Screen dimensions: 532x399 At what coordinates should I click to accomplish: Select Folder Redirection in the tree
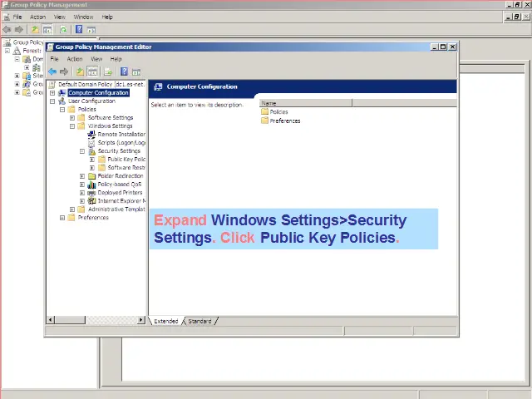point(121,176)
